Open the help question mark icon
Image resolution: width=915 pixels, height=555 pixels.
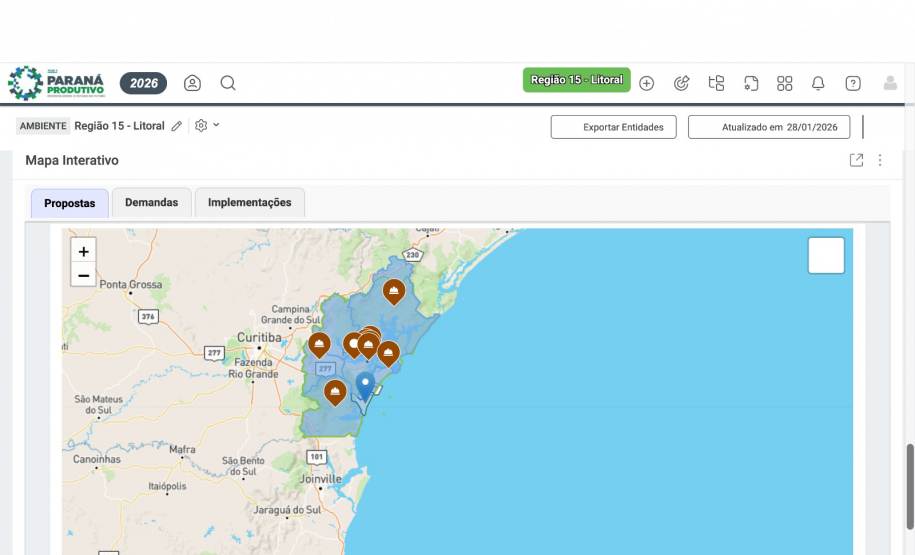click(x=853, y=83)
